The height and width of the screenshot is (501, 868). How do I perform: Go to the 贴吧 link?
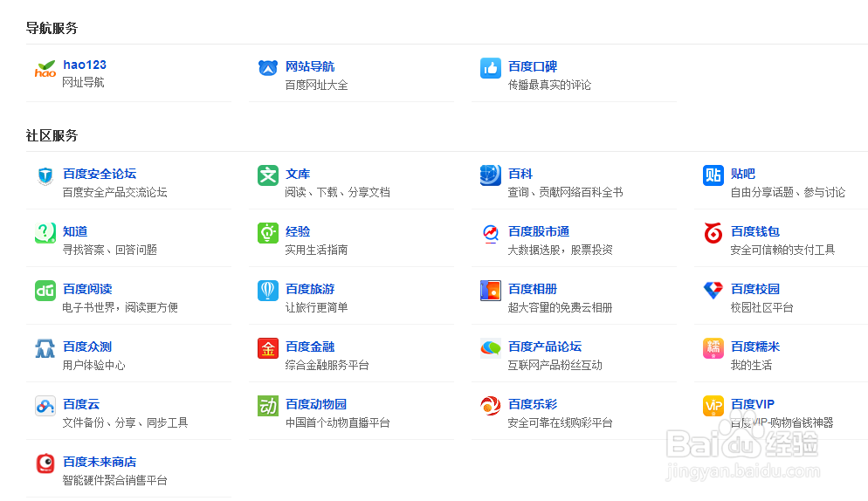tap(743, 174)
